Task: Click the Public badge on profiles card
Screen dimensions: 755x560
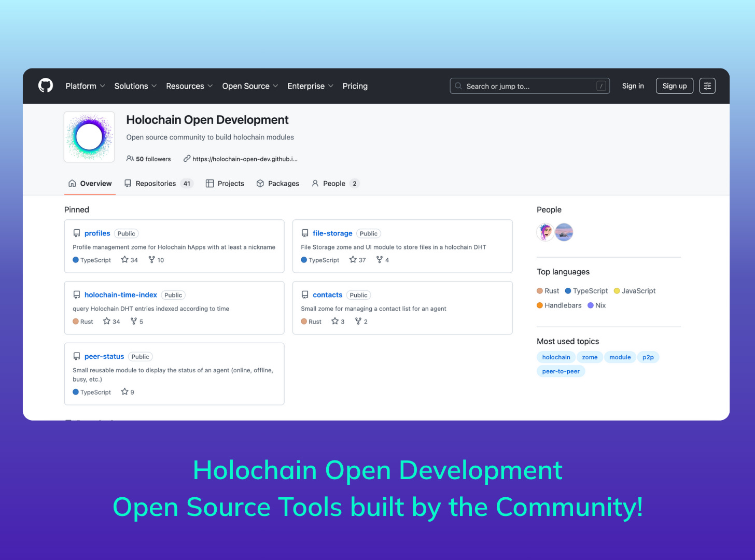Action: coord(126,233)
